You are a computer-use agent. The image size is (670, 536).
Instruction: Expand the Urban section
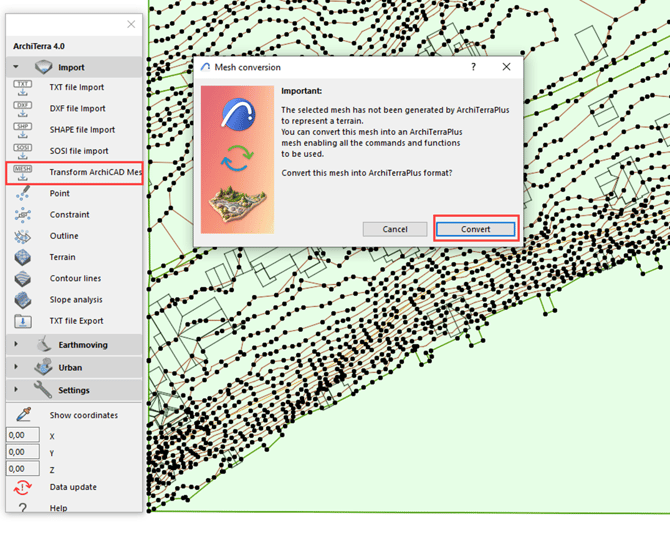click(16, 367)
